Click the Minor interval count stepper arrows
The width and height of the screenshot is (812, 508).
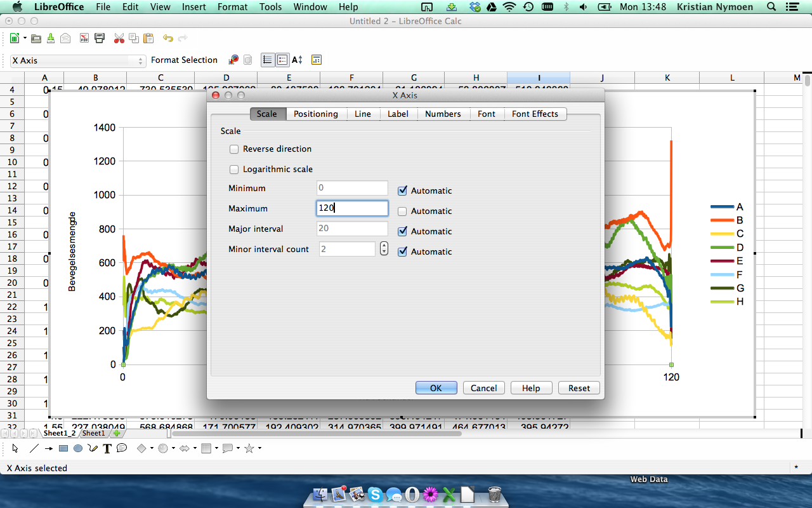(x=384, y=249)
